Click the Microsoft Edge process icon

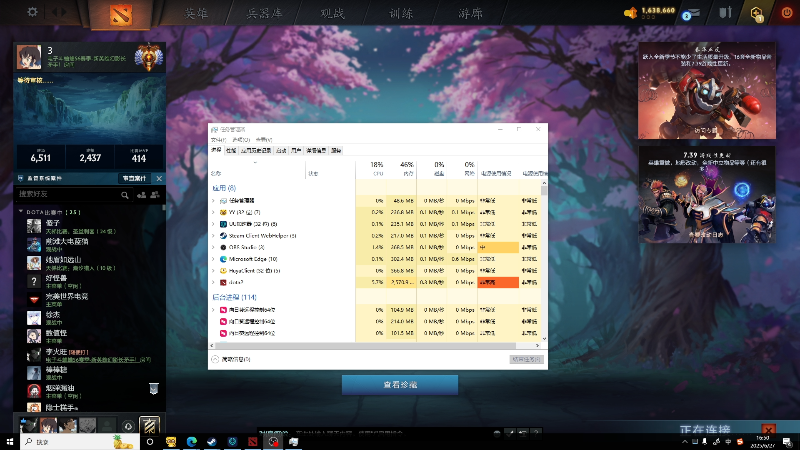click(x=223, y=259)
